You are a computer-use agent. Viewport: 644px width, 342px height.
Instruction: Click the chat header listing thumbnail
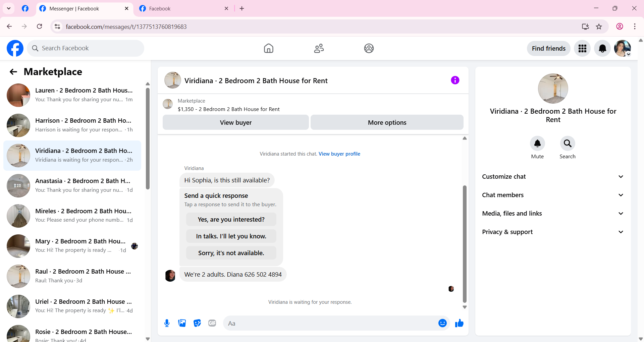[x=173, y=80]
